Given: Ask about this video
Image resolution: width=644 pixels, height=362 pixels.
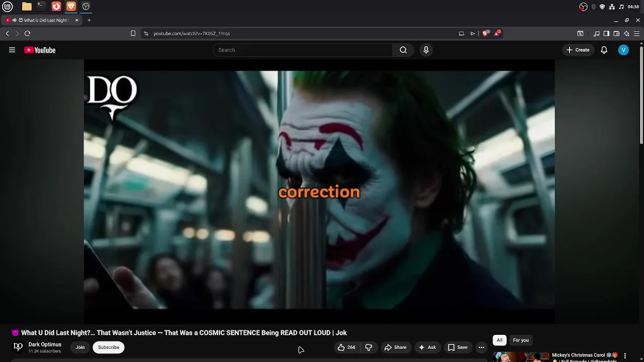Looking at the screenshot, I should pyautogui.click(x=427, y=347).
